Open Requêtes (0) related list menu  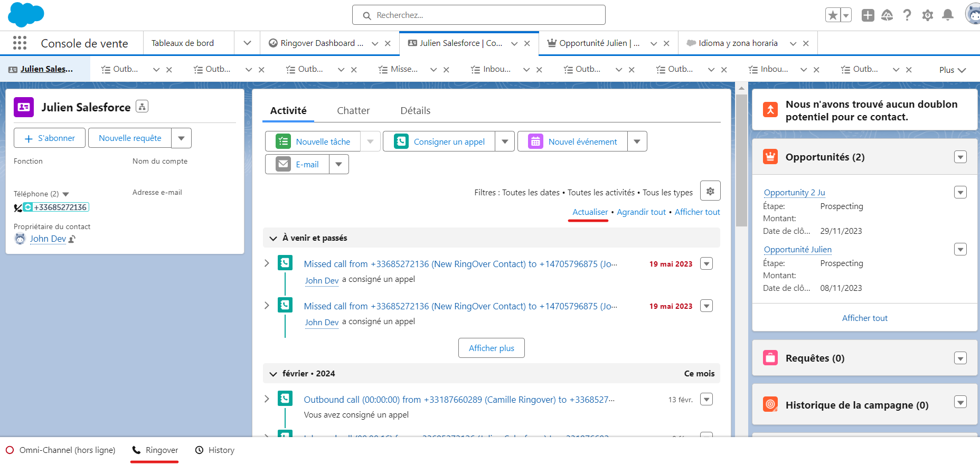[x=960, y=358]
